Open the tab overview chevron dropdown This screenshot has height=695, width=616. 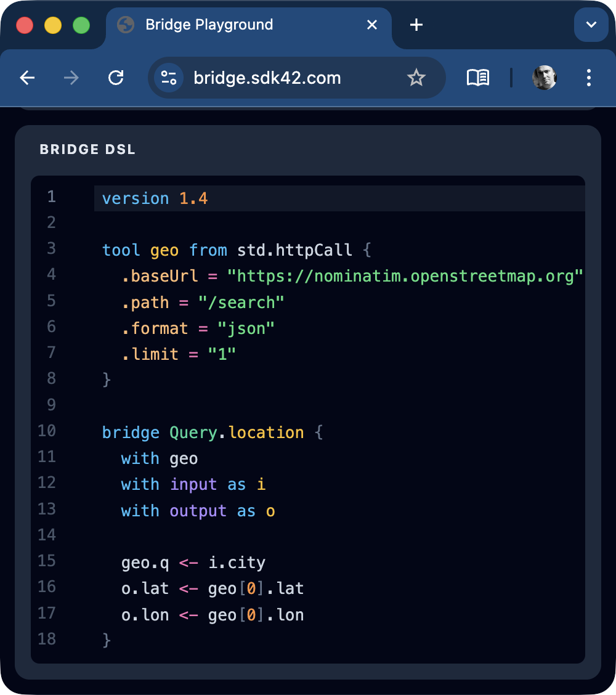point(590,25)
